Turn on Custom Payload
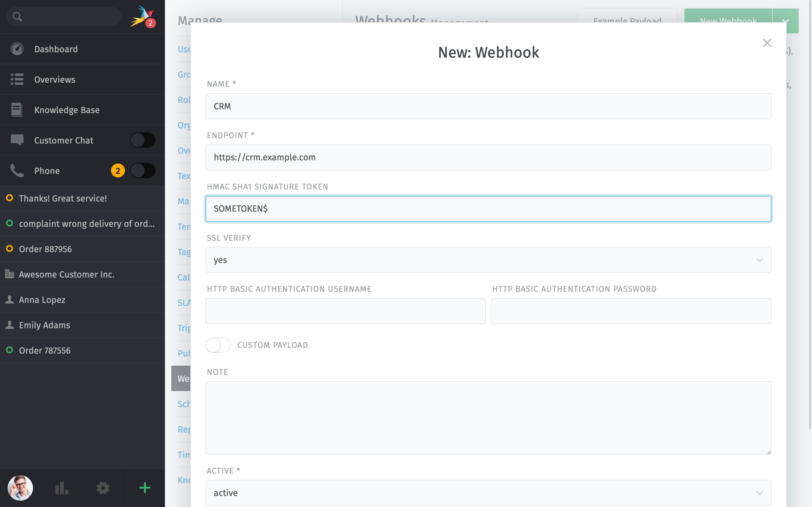Image resolution: width=812 pixels, height=507 pixels. click(x=218, y=345)
